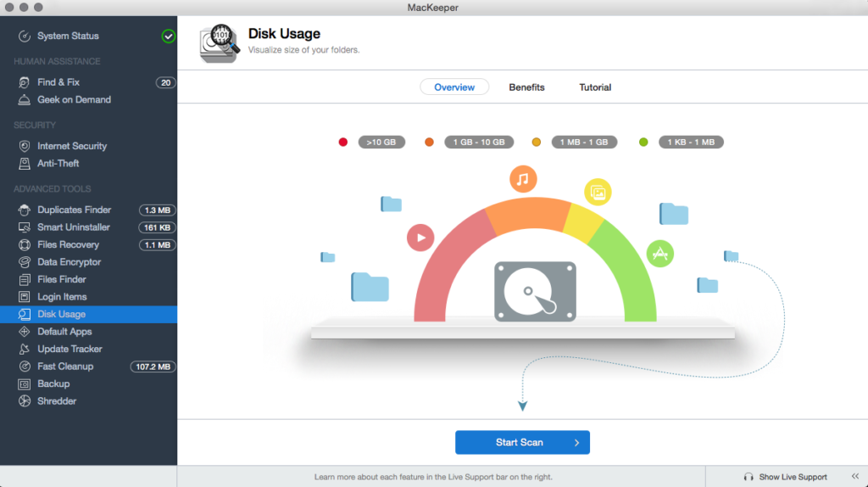Click the hard drive illustration
The width and height of the screenshot is (868, 487).
tap(536, 291)
